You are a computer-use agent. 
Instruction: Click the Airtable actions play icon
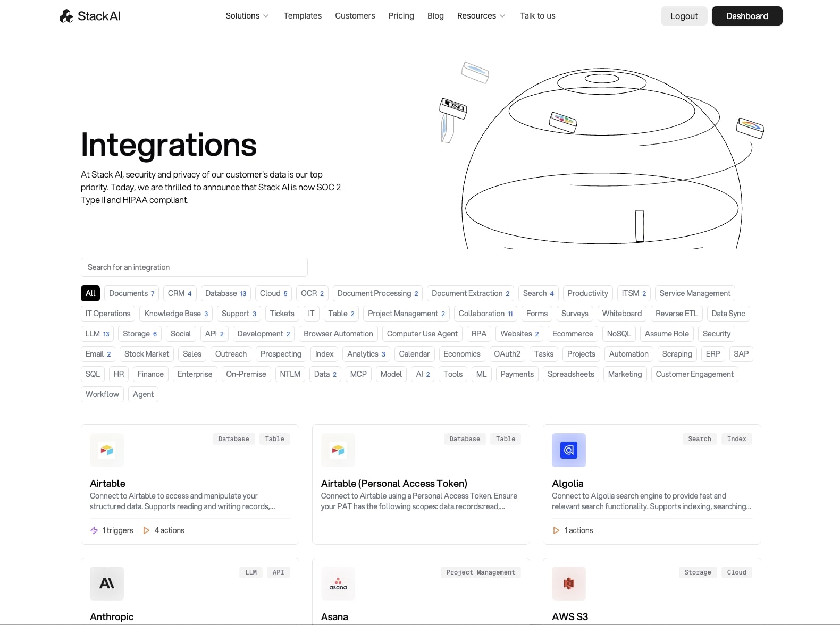click(x=146, y=530)
